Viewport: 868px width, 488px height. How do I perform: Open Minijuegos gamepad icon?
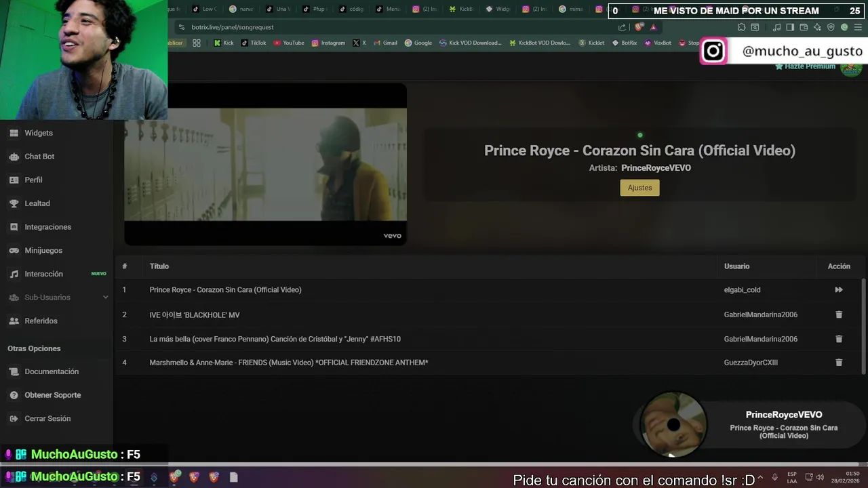(x=14, y=250)
